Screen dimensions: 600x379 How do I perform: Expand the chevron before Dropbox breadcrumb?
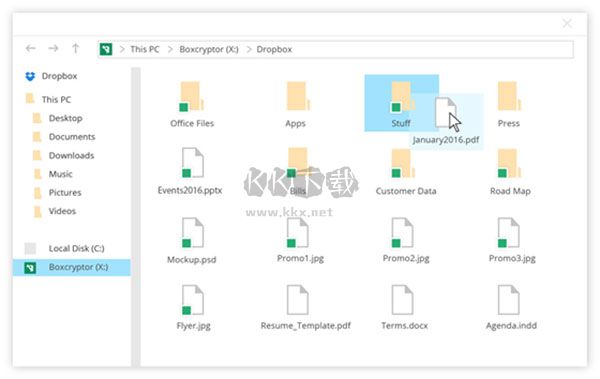tap(249, 49)
